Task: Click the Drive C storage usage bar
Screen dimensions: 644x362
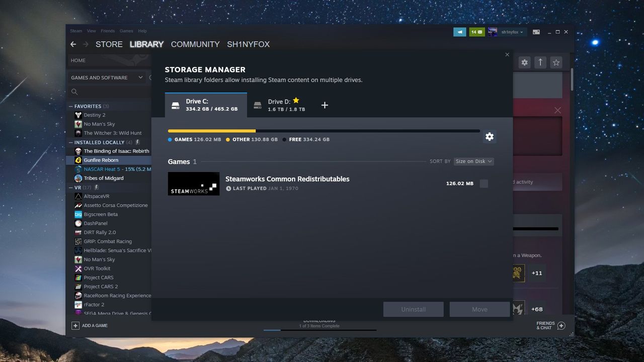Action: (x=324, y=131)
